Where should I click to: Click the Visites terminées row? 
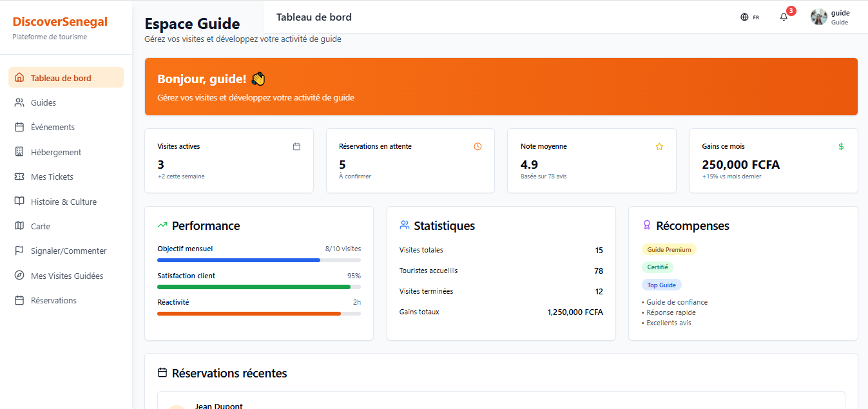(x=501, y=291)
